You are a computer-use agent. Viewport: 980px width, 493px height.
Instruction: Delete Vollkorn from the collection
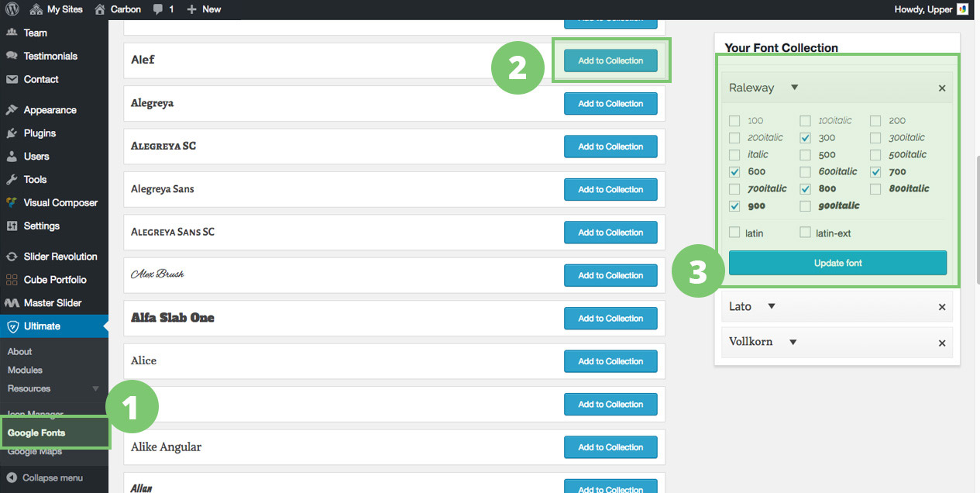coord(942,343)
